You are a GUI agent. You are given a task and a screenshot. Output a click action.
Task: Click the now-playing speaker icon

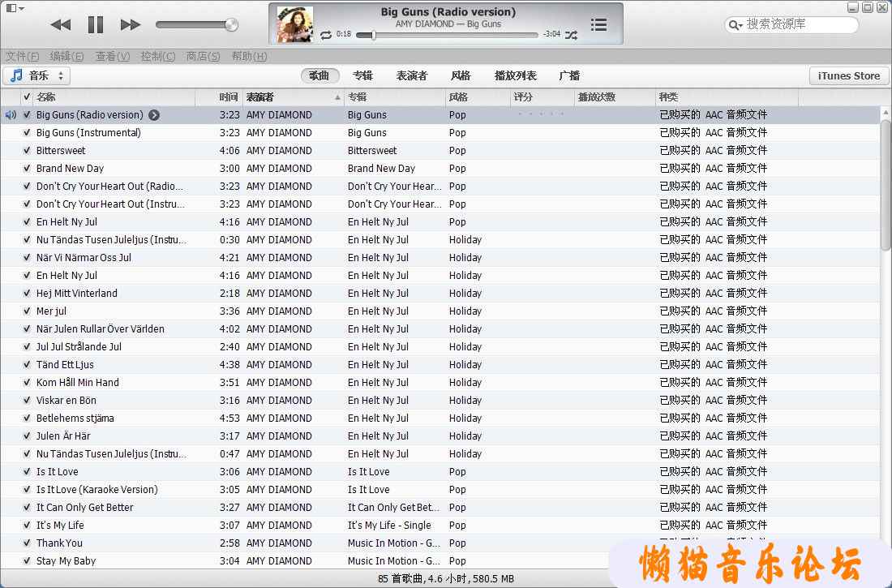[11, 115]
